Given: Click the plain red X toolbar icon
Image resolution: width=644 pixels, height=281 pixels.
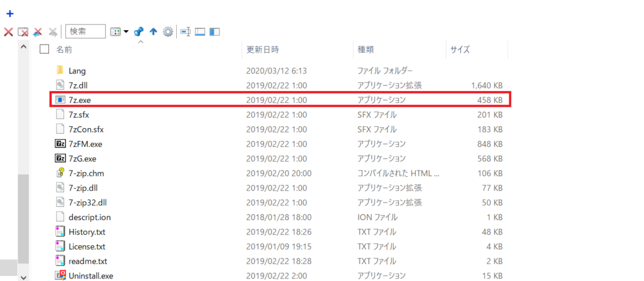Looking at the screenshot, I should click(x=8, y=31).
